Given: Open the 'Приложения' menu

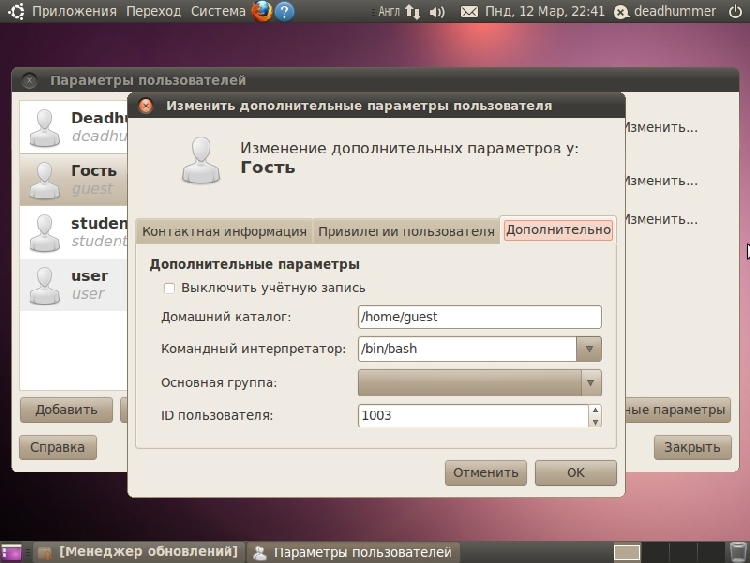Looking at the screenshot, I should 76,12.
